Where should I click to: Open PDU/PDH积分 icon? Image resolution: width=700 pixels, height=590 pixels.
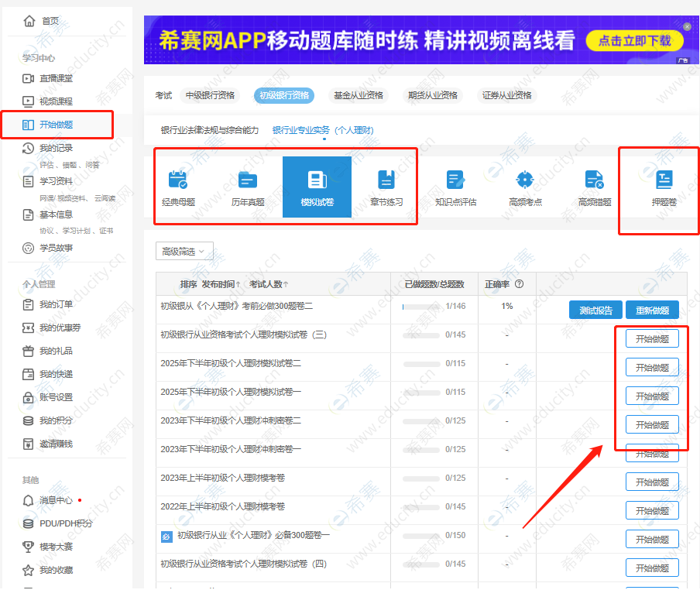pyautogui.click(x=28, y=524)
